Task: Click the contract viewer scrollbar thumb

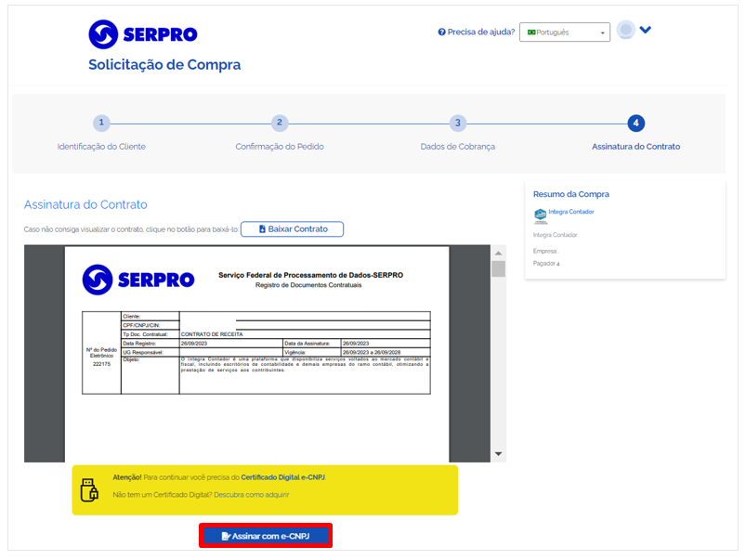Action: (498, 268)
